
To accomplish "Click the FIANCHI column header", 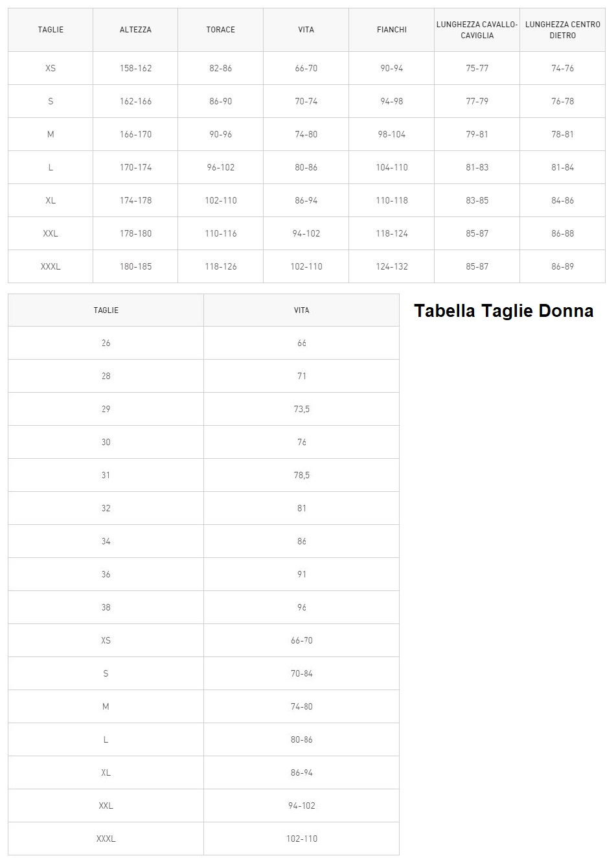I will (392, 30).
